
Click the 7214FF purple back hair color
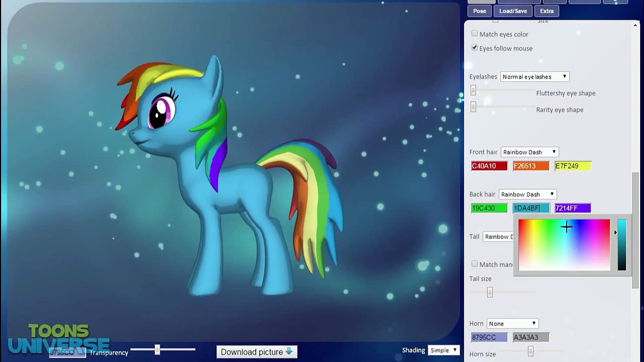point(573,208)
